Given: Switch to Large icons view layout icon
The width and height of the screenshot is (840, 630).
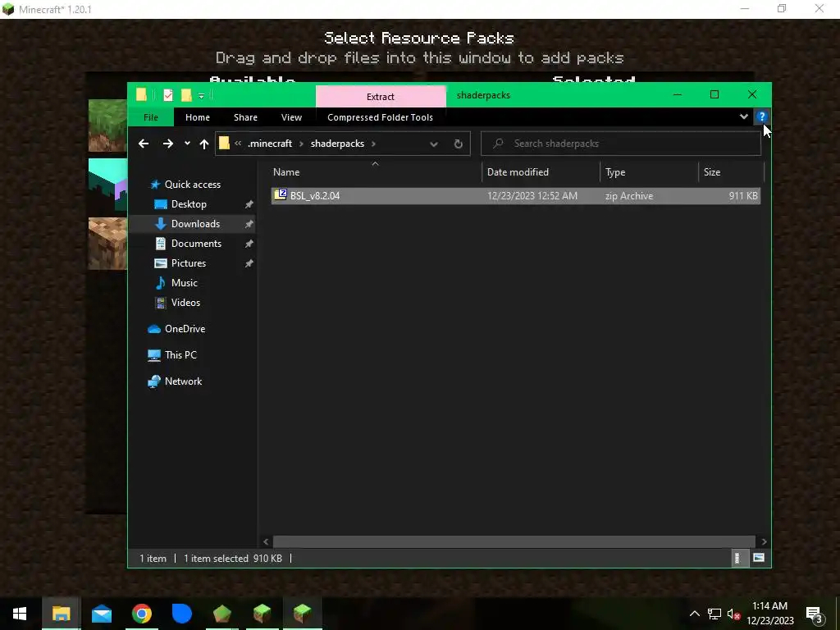Looking at the screenshot, I should tap(759, 558).
